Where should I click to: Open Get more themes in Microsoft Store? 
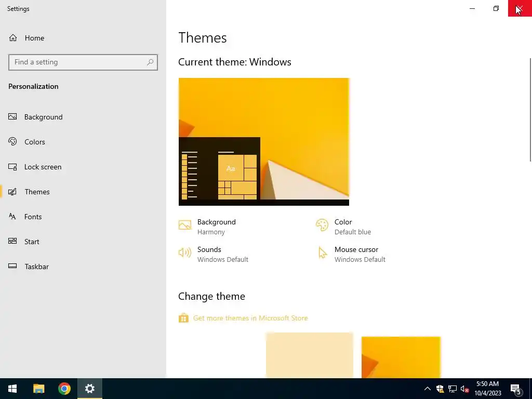click(250, 318)
